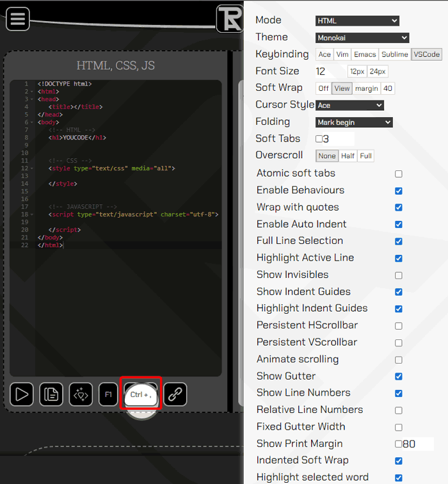This screenshot has width=448, height=484.
Task: Set Overscroll to None
Action: (x=327, y=156)
